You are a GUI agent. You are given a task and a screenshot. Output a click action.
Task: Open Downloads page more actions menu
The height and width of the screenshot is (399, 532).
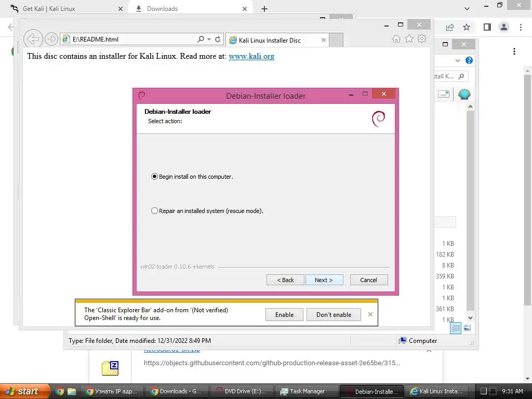(514, 51)
